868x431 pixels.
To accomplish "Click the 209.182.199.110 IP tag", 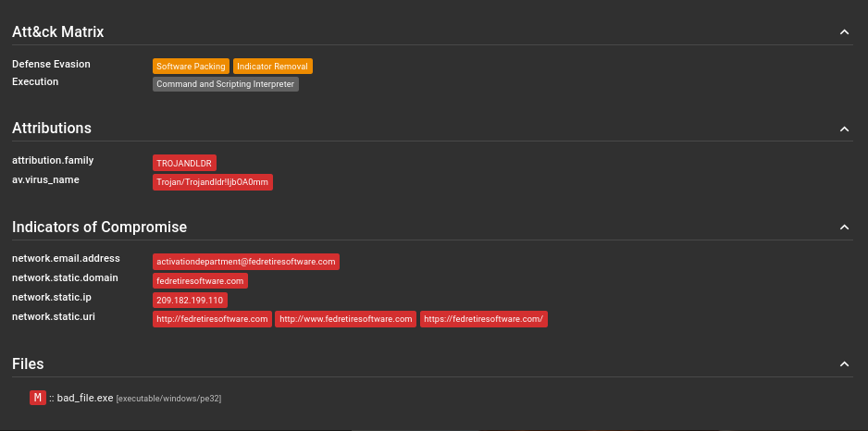I will tap(190, 301).
